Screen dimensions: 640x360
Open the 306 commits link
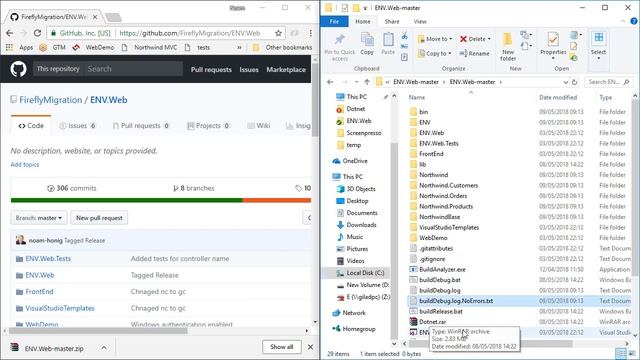[72, 188]
